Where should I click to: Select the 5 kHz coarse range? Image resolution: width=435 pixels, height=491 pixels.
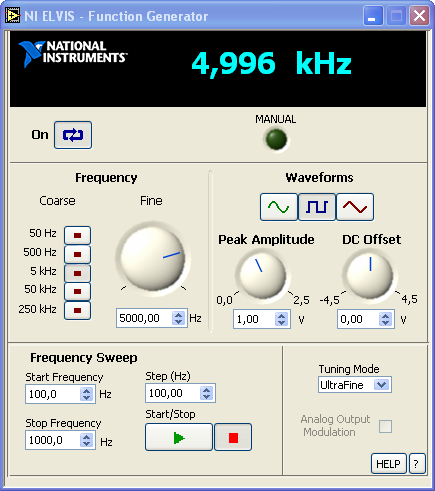tap(77, 273)
